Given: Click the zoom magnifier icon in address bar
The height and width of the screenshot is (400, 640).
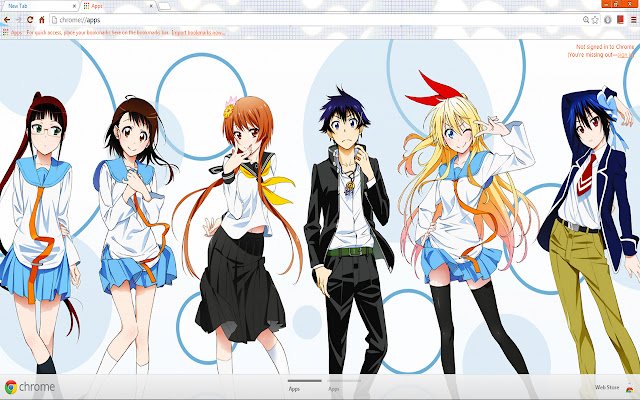Looking at the screenshot, I should [586, 20].
